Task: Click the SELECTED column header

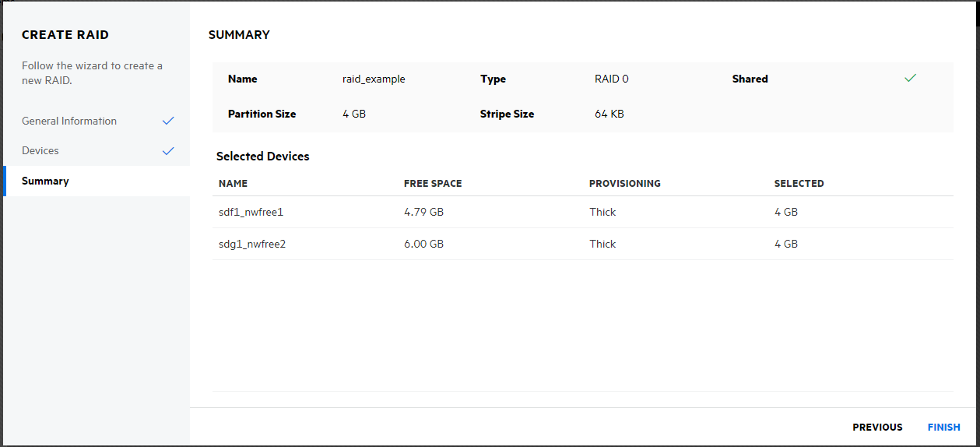Action: click(x=799, y=184)
